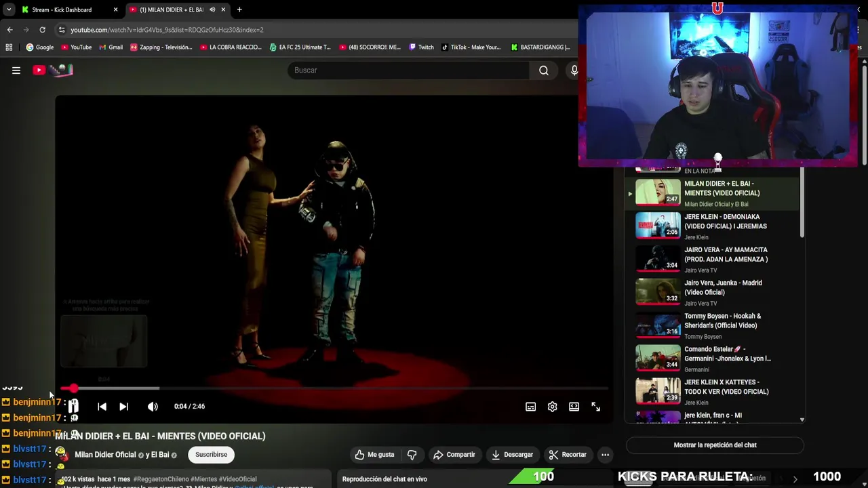The height and width of the screenshot is (488, 868).
Task: Download the video with Descargar
Action: coord(513,455)
